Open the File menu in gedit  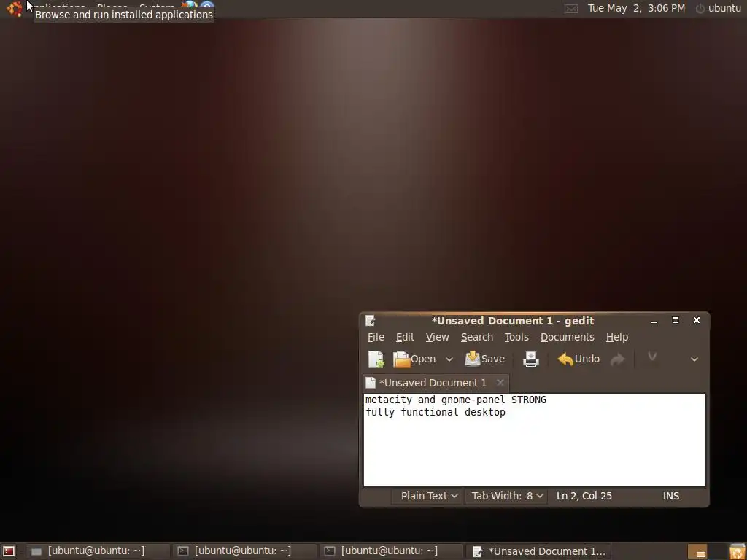376,337
